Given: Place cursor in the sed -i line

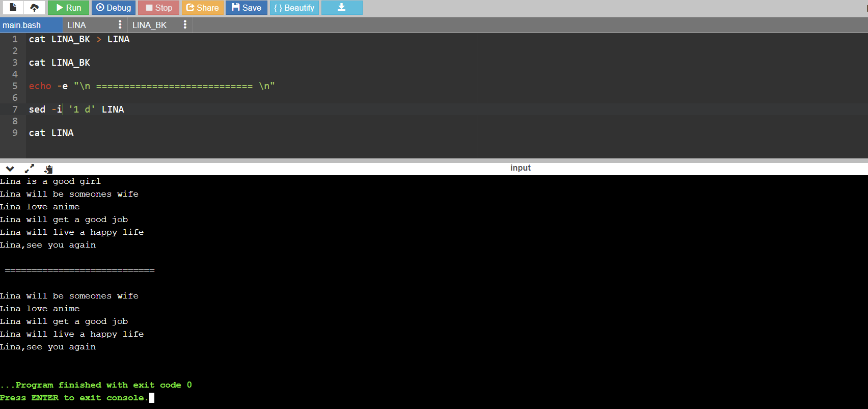Looking at the screenshot, I should pos(76,110).
